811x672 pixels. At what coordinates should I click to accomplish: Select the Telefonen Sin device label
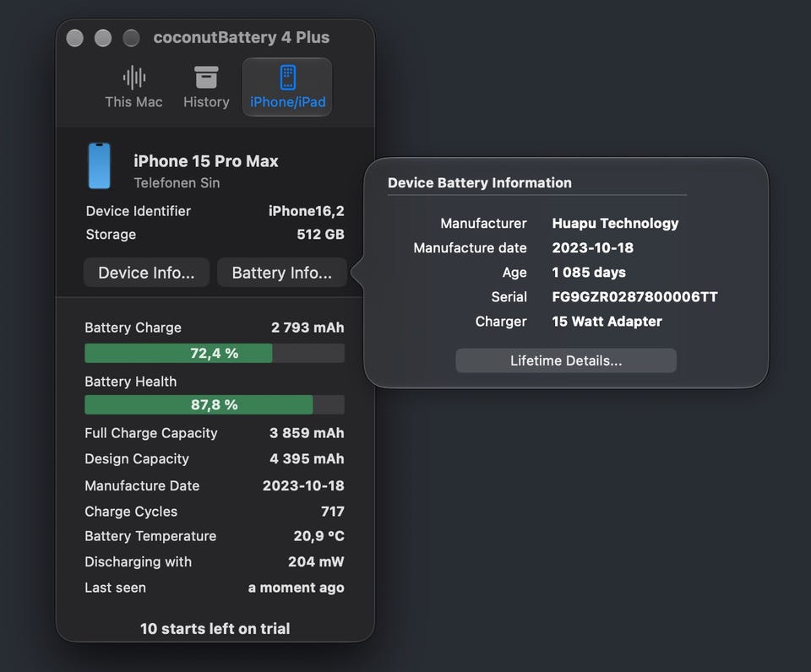(x=177, y=183)
